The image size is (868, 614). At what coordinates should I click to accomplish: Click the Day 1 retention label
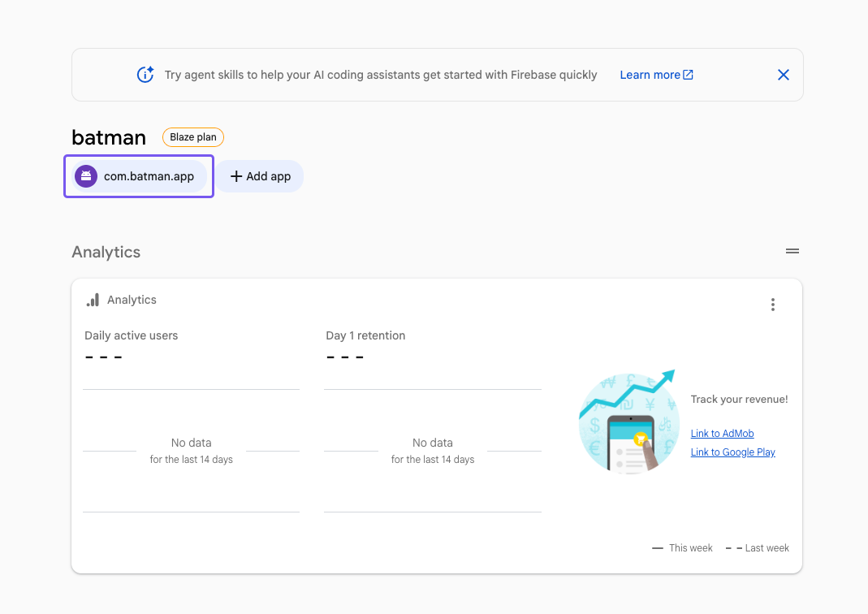pyautogui.click(x=365, y=335)
